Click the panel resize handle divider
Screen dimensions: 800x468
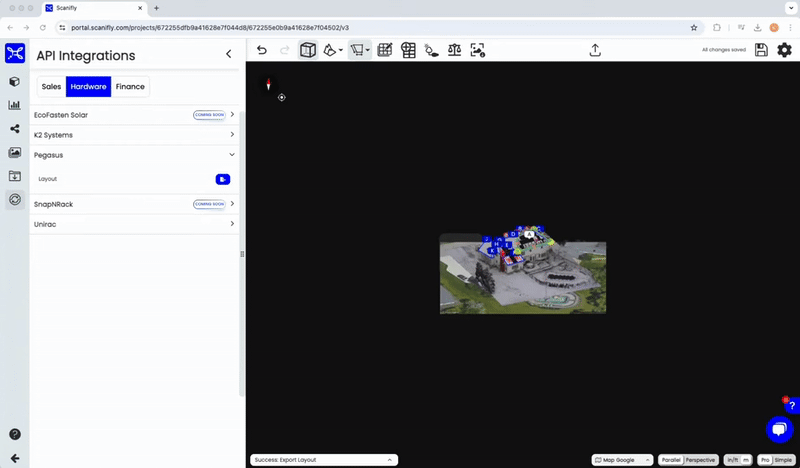(x=242, y=254)
